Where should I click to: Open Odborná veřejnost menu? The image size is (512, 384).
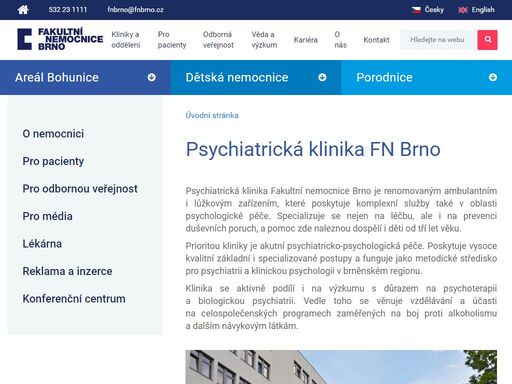tap(218, 40)
